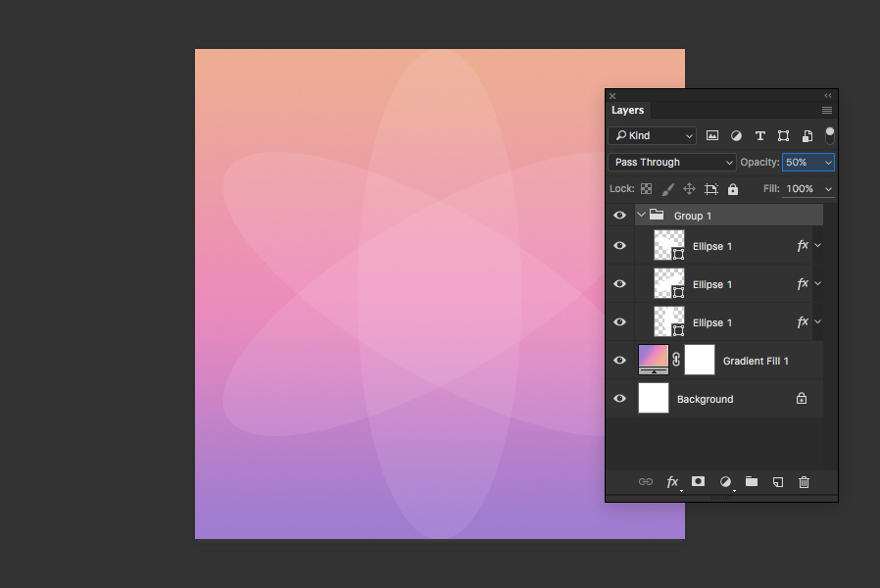Collapse the panel with double-arrow icon
The width and height of the screenshot is (880, 588).
828,96
